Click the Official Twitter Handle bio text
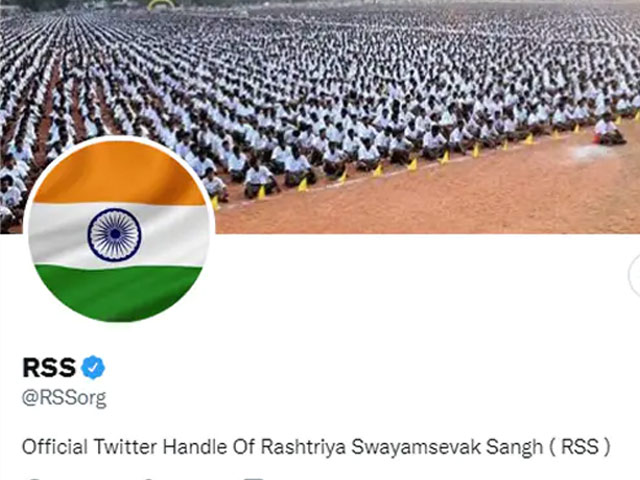640x480 pixels. point(316,447)
